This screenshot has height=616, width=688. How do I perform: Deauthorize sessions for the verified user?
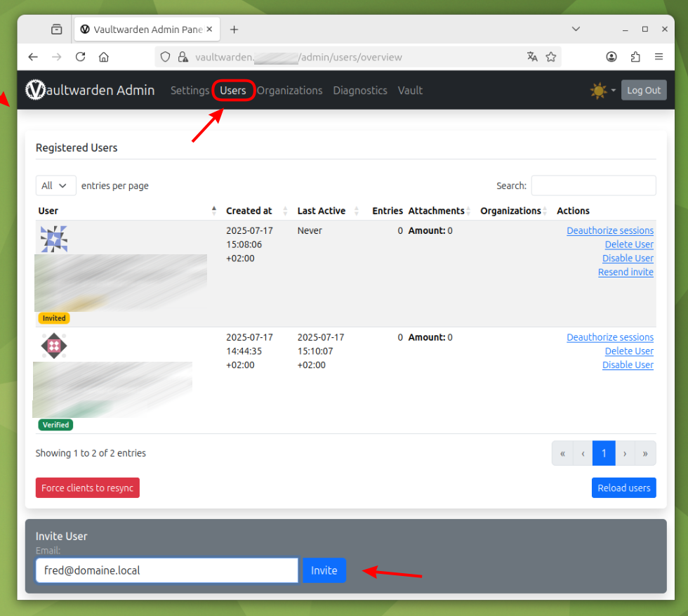click(x=610, y=337)
